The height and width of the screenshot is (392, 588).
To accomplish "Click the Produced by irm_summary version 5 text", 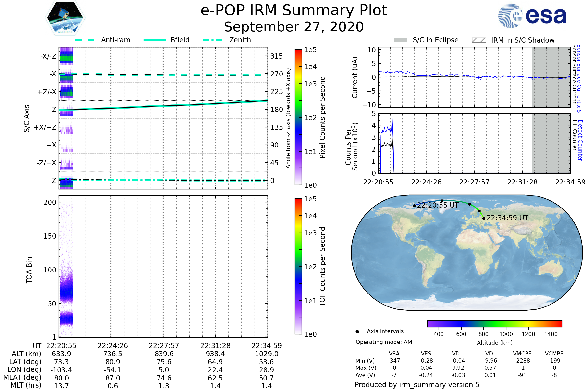I will tap(417, 385).
